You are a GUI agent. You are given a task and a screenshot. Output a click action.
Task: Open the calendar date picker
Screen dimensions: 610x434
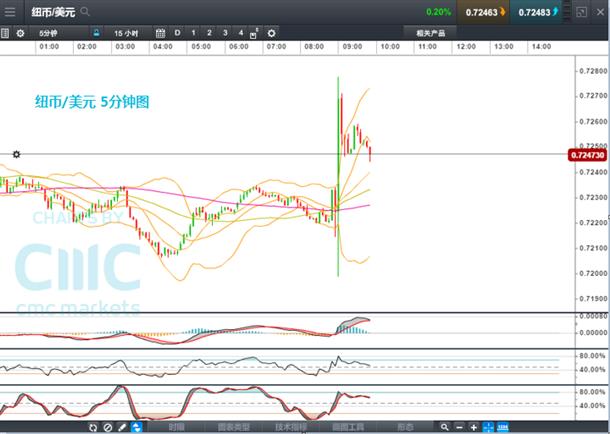coord(160,33)
